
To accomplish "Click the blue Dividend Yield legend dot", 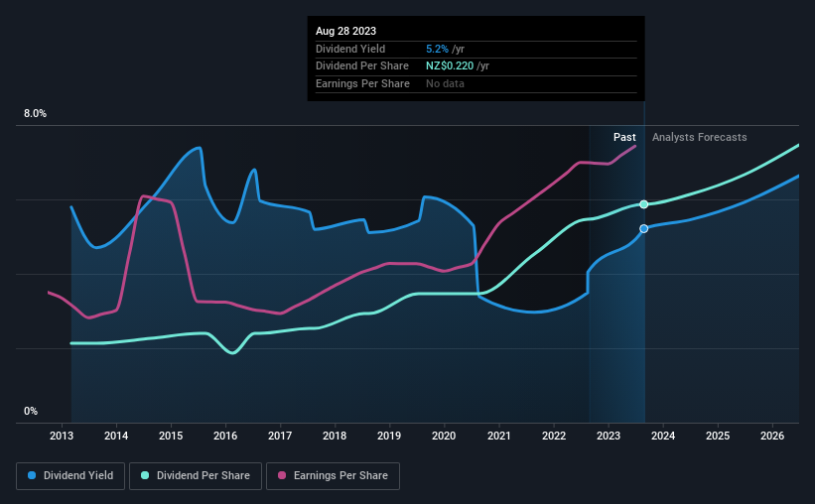I will 32,475.
